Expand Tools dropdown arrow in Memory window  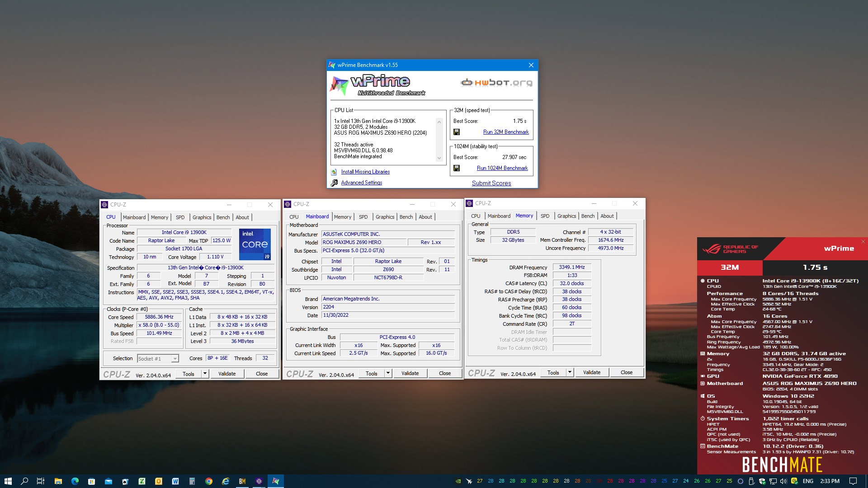pos(570,372)
